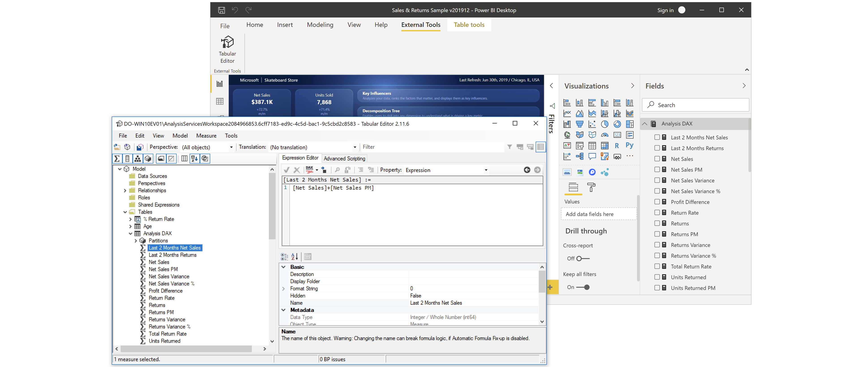Check the Net Sales Variance field checkbox
The width and height of the screenshot is (868, 367).
coord(657,180)
